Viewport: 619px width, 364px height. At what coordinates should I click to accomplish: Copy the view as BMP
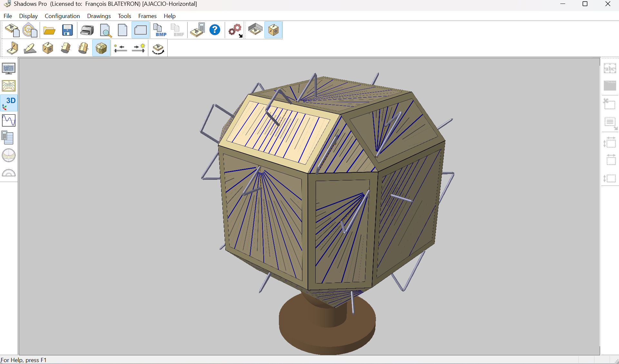click(x=160, y=30)
